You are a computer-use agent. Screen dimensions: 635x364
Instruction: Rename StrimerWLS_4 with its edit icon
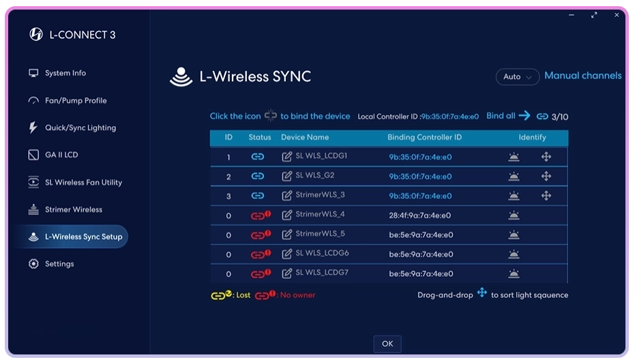(x=286, y=215)
